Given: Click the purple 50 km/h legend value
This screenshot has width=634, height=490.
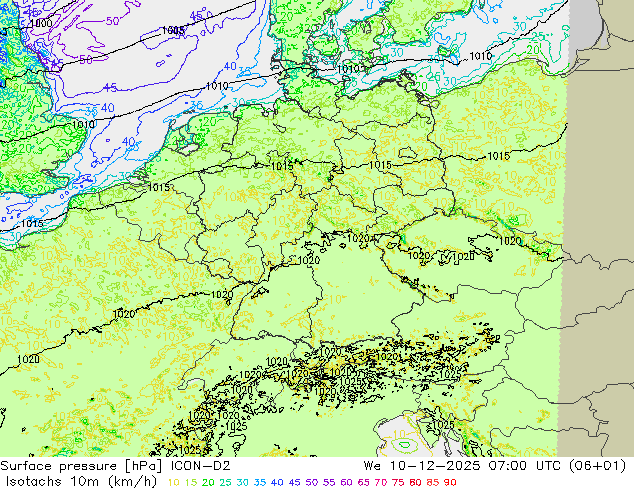Looking at the screenshot, I should [x=312, y=483].
